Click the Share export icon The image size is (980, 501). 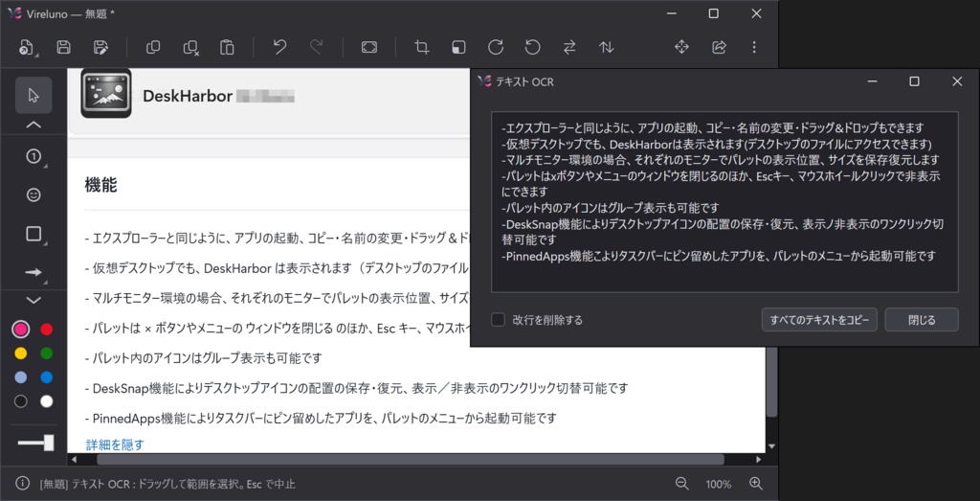(x=719, y=47)
